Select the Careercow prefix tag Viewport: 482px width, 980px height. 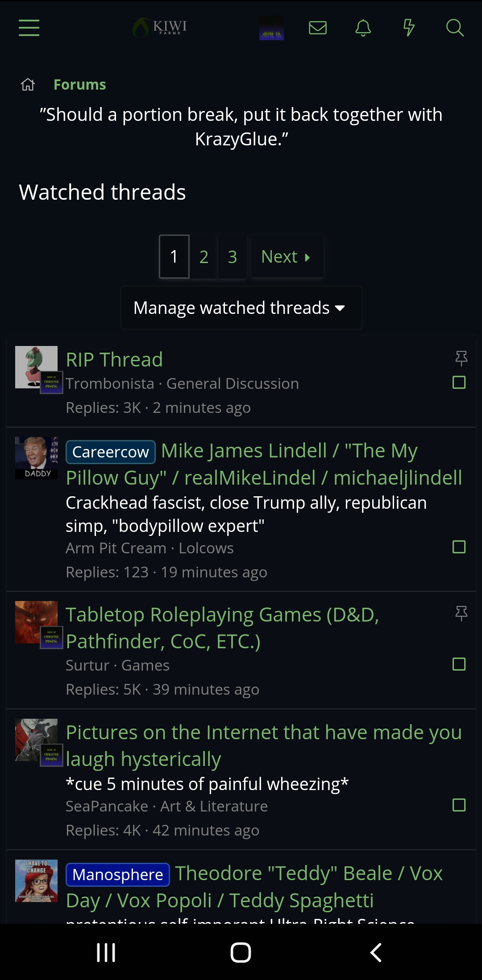[x=111, y=452]
